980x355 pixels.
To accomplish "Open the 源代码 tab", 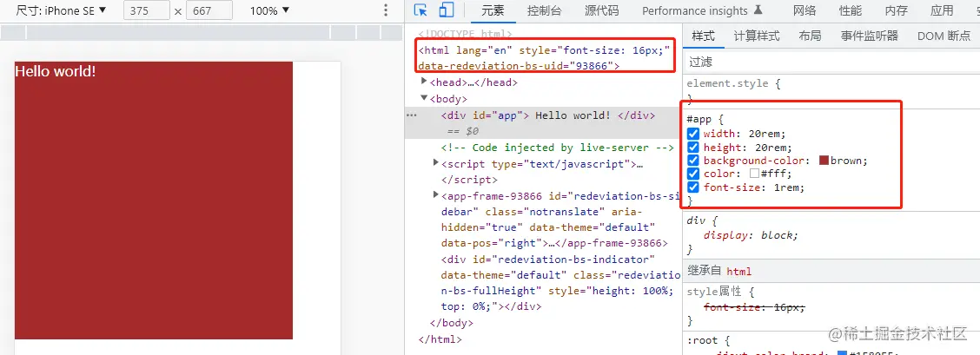I will (x=601, y=10).
